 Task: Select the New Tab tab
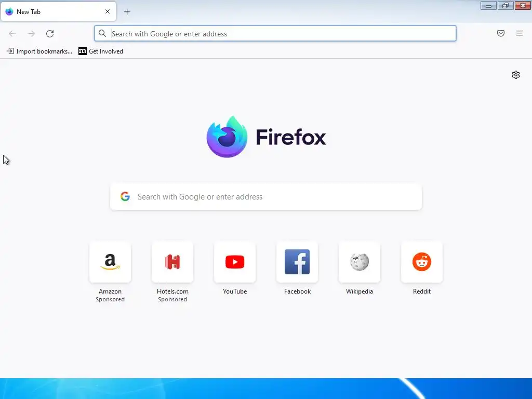(58, 11)
